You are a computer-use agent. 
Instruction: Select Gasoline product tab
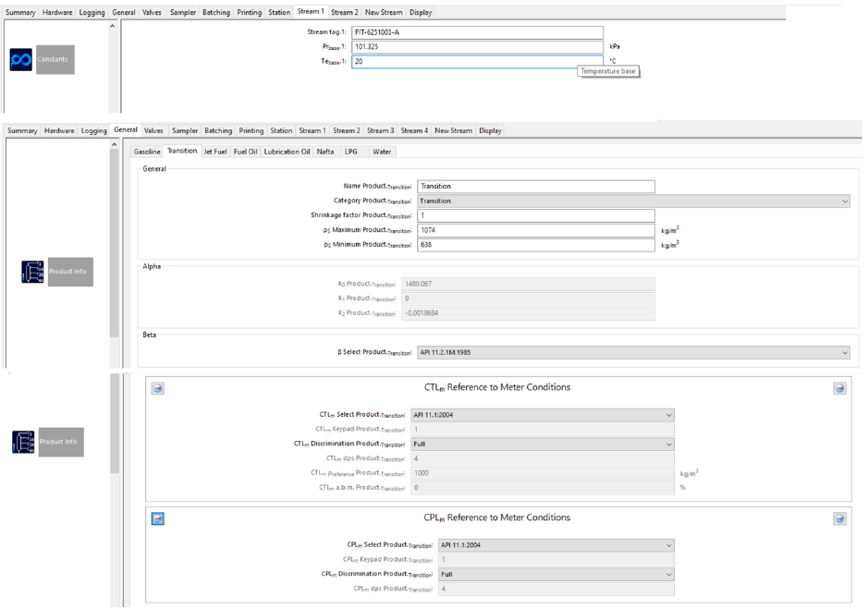(x=147, y=152)
